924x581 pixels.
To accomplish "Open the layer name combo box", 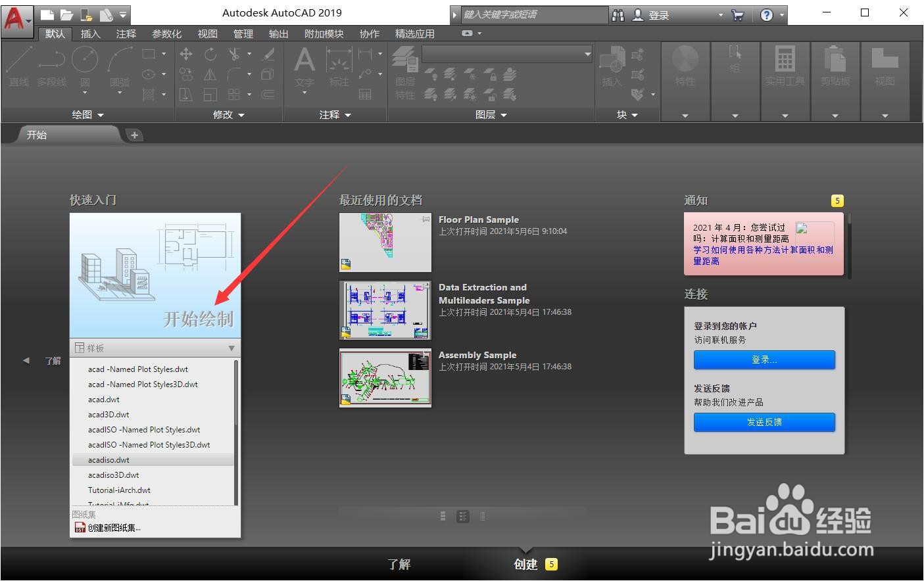I will click(507, 54).
